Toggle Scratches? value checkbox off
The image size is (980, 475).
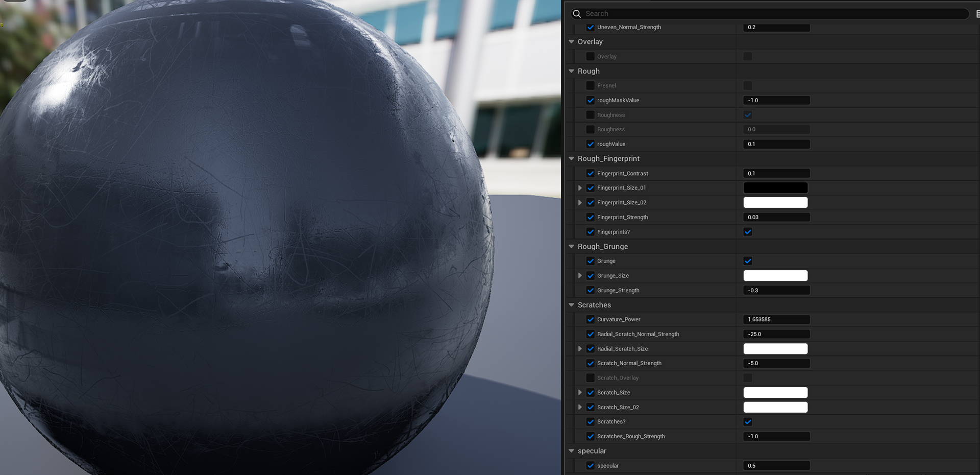click(748, 422)
